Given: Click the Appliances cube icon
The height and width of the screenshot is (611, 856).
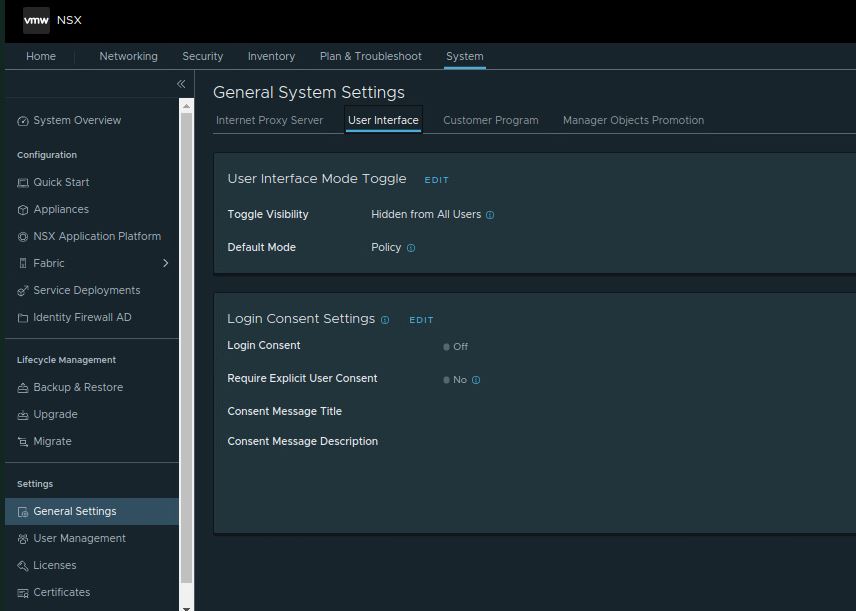Looking at the screenshot, I should pyautogui.click(x=22, y=210).
